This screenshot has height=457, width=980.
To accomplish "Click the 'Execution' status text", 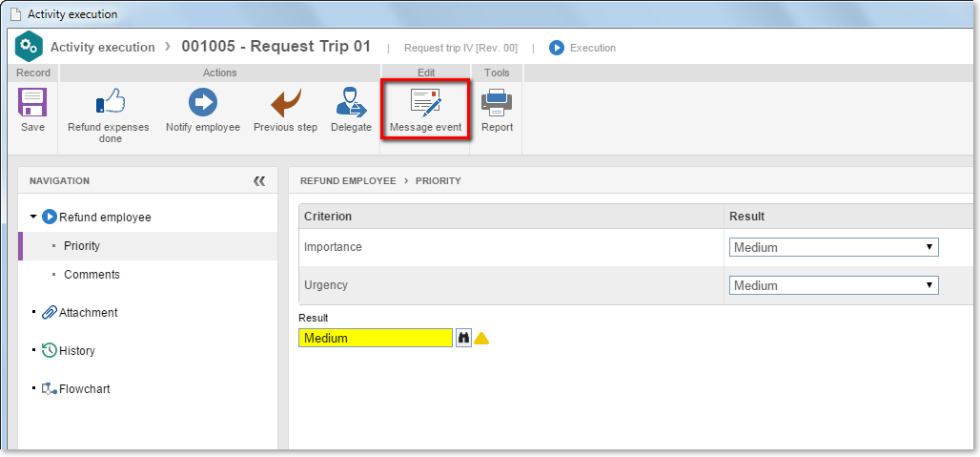I will tap(593, 48).
